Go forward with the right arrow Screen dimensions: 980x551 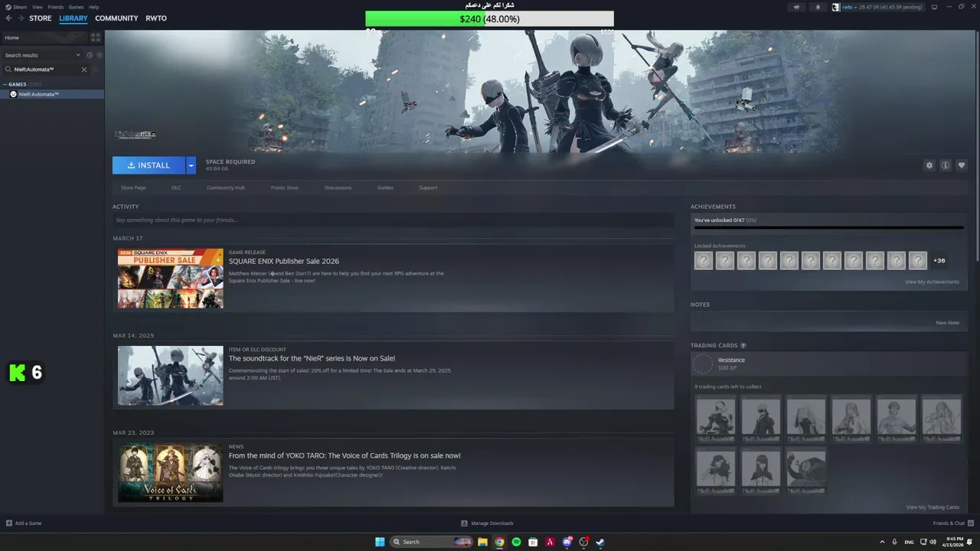pyautogui.click(x=20, y=18)
